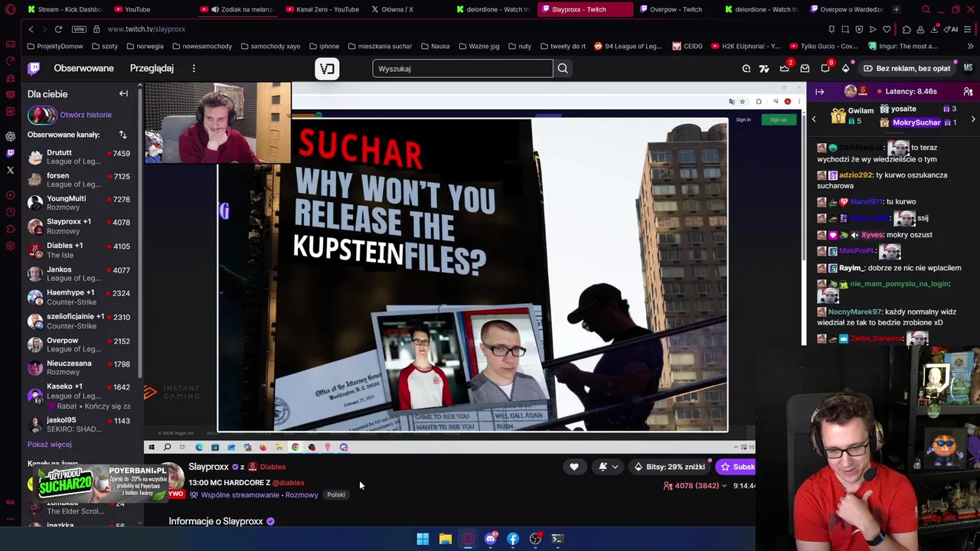Open jaskol95 channel in sidebar
Viewport: 980px width, 551px height.
pyautogui.click(x=79, y=424)
